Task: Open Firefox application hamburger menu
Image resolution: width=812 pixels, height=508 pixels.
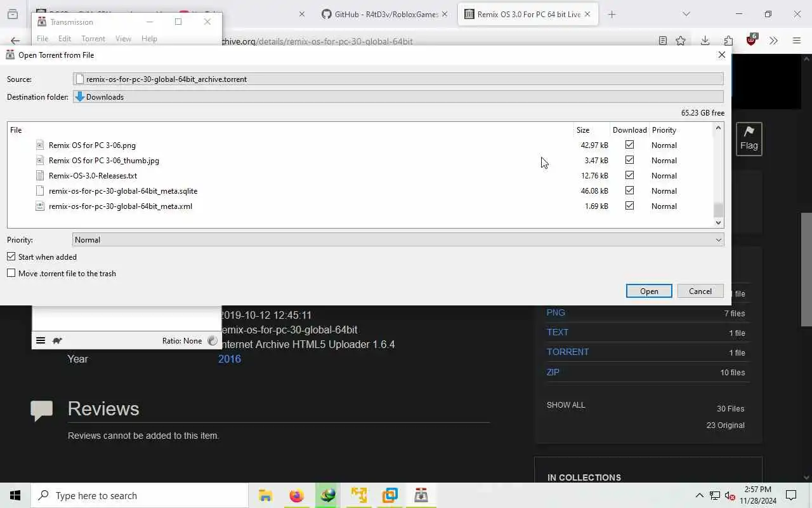Action: 797,41
